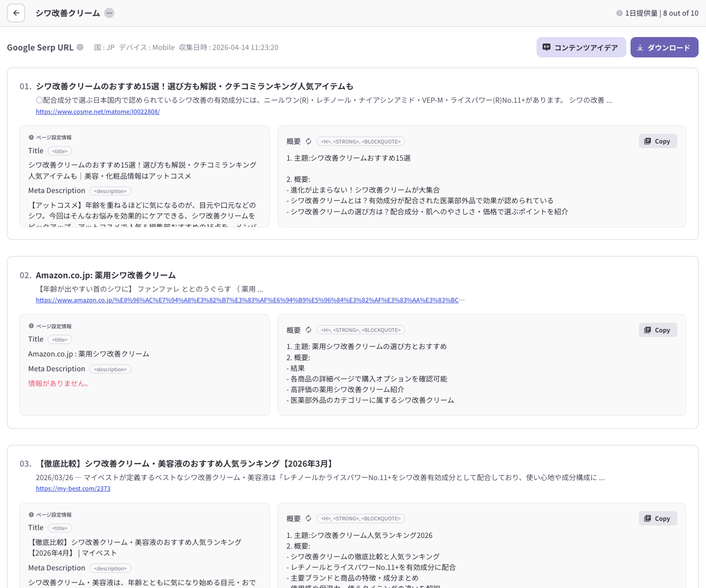This screenshot has height=588, width=706.
Task: Open my-best.com/2373 link
Action: point(73,488)
